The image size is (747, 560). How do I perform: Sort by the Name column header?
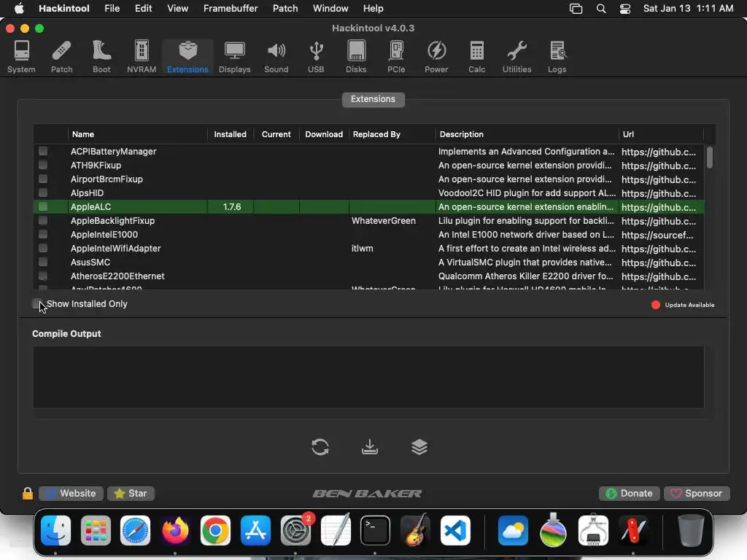138,134
